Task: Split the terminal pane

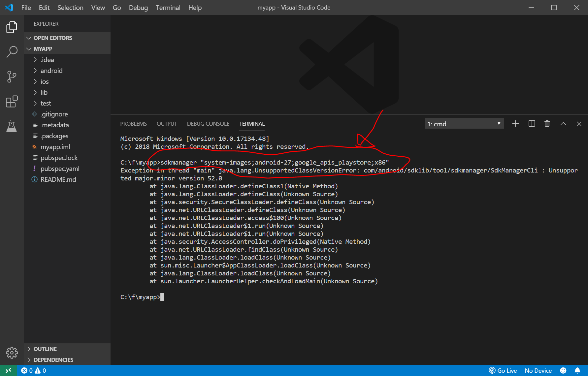Action: tap(532, 124)
